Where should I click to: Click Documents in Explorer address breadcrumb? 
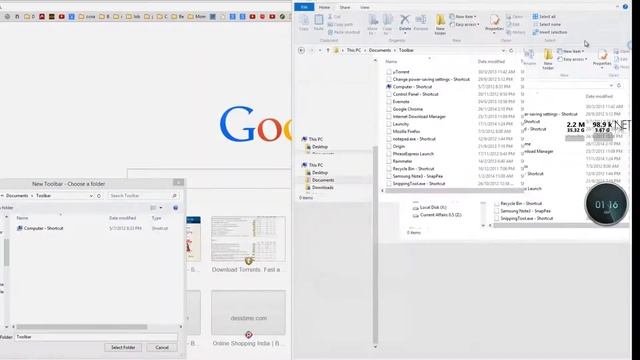point(380,50)
